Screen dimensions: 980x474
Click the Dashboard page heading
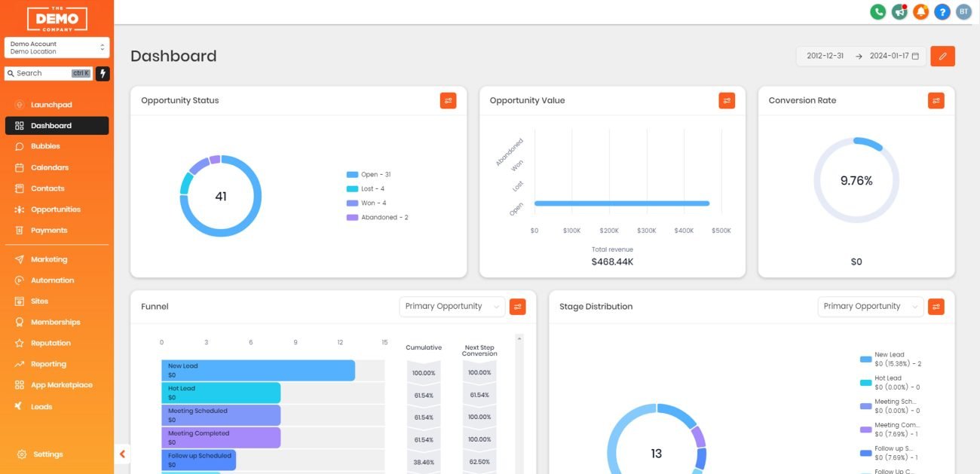(173, 56)
